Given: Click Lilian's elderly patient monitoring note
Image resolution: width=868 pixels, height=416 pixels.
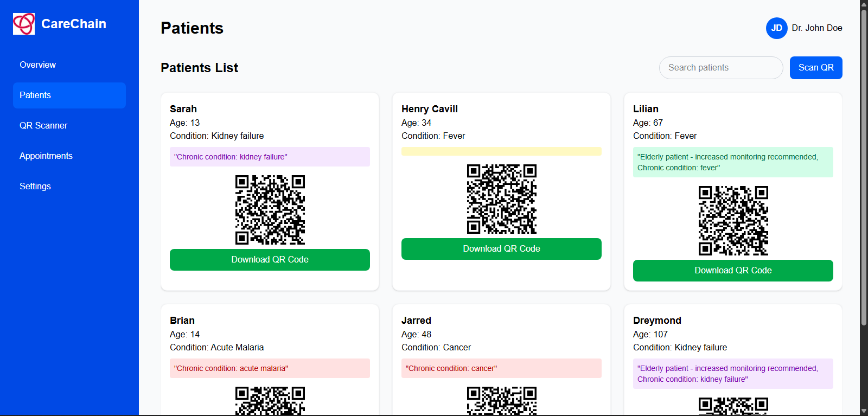Looking at the screenshot, I should pos(733,162).
